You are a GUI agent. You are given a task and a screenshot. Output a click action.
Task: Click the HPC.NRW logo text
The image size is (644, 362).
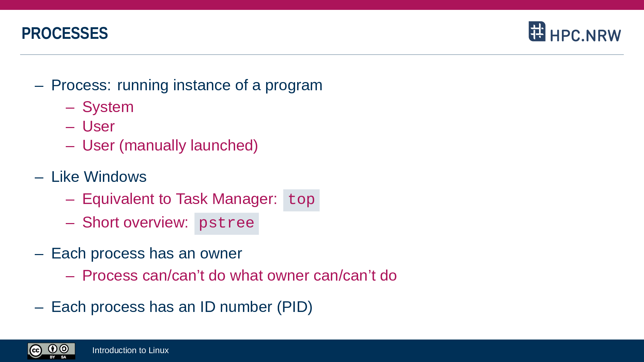(585, 36)
